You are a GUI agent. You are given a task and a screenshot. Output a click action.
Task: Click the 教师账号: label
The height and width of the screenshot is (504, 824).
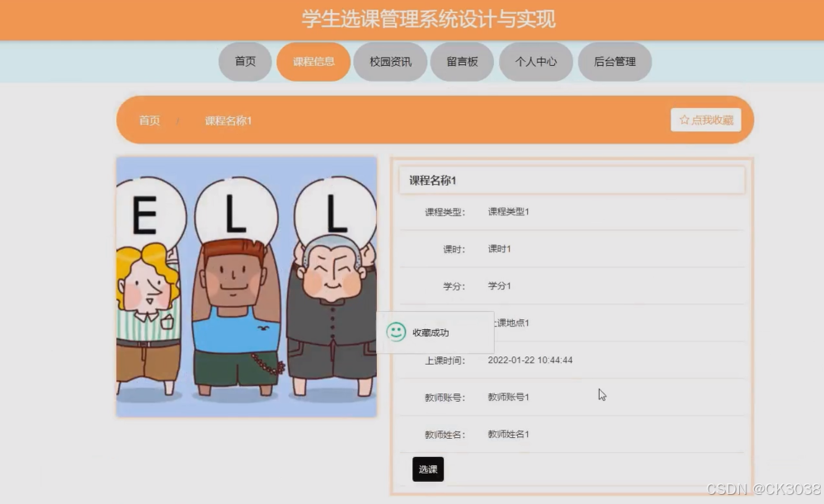pos(445,398)
